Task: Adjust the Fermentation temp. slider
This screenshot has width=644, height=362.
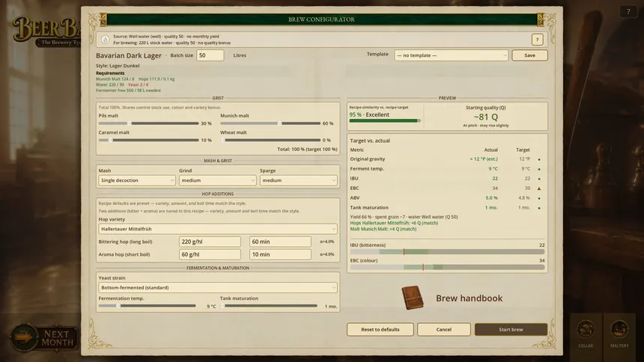Action: pos(147,306)
